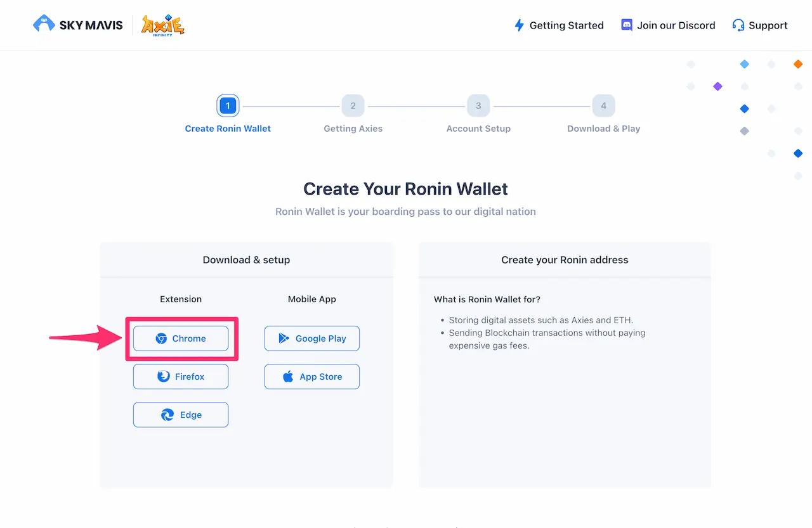The image size is (812, 528).
Task: Download the Chrome extension
Action: coord(181,338)
